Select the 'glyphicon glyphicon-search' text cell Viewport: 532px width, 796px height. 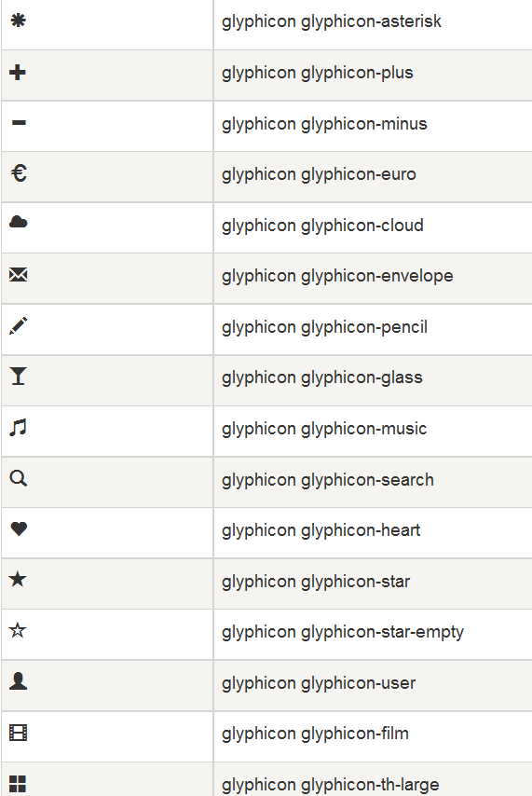(373, 482)
